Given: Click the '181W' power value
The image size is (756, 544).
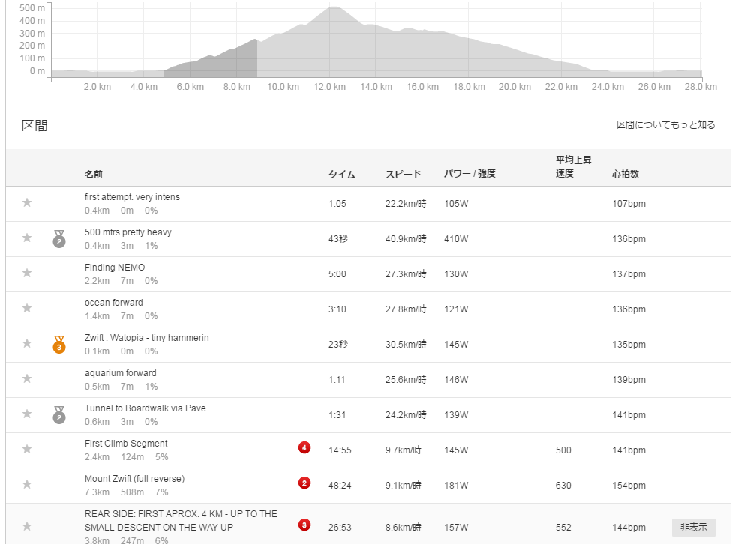Looking at the screenshot, I should [x=456, y=486].
